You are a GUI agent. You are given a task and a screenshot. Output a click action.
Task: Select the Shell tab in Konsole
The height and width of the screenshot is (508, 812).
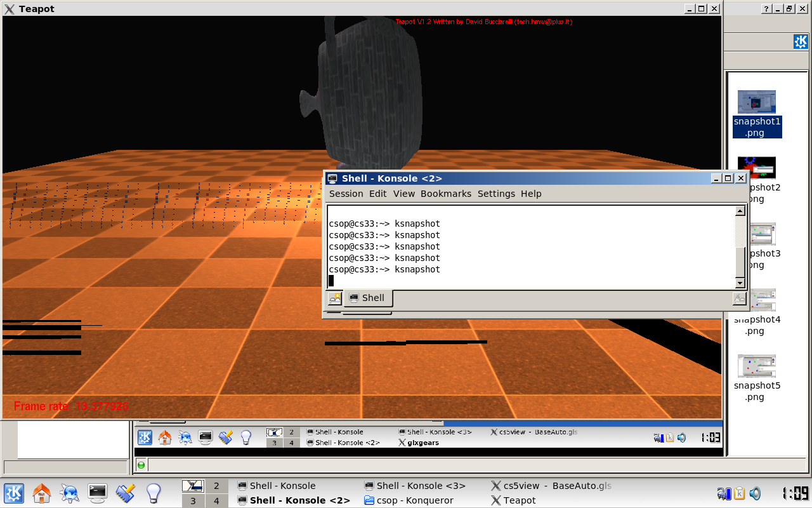(368, 298)
